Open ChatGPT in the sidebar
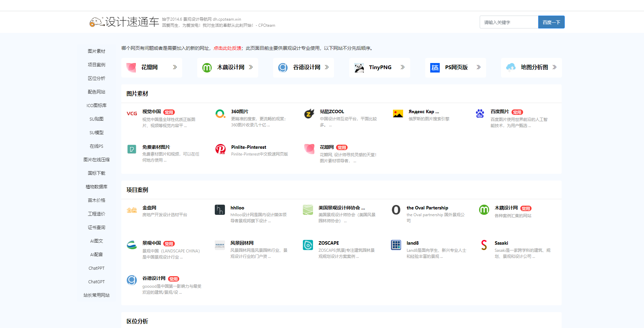Screen dimensions: 644x328 coord(97,282)
